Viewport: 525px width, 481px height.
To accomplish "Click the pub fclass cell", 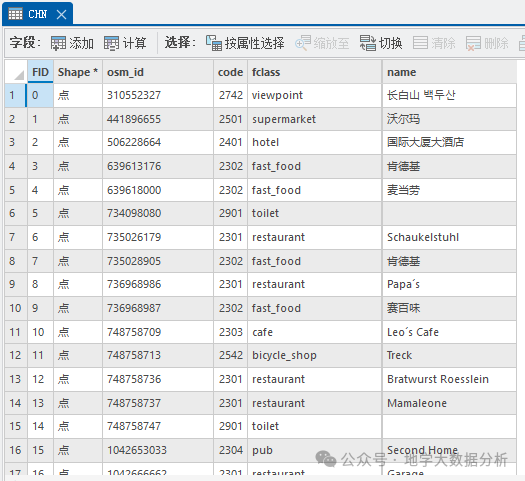I will tap(314, 450).
